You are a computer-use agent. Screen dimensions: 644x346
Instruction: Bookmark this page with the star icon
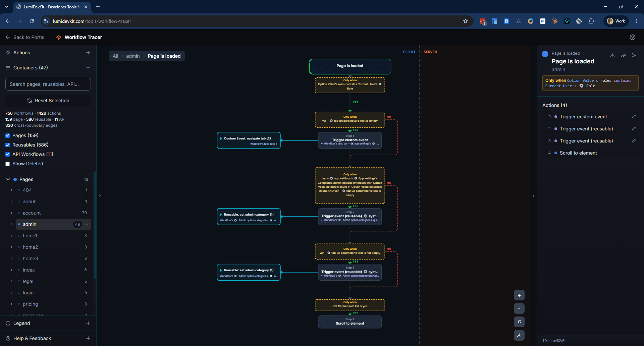click(466, 21)
